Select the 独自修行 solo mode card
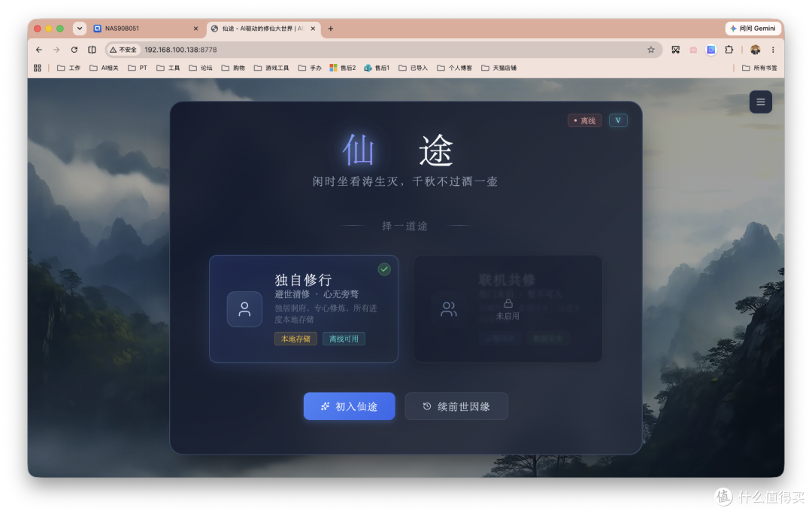The width and height of the screenshot is (812, 514). pyautogui.click(x=304, y=309)
